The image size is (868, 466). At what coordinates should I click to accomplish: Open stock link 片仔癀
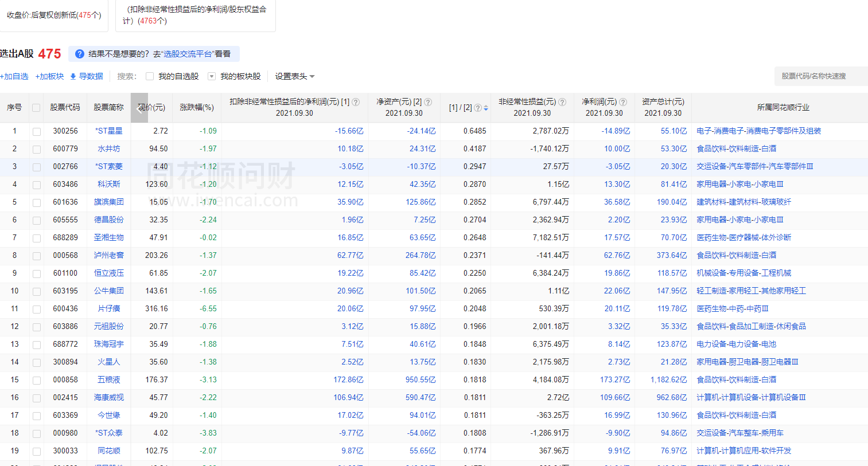coord(108,308)
